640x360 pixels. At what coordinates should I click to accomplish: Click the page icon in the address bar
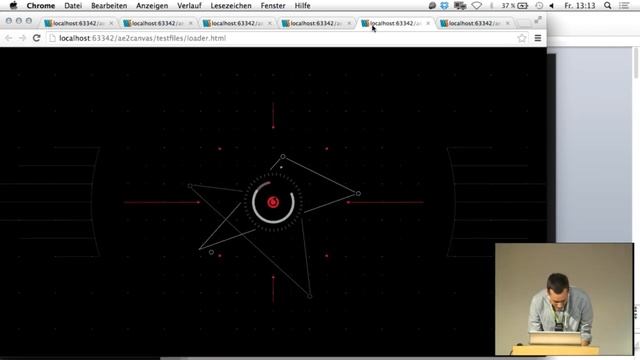coord(52,38)
